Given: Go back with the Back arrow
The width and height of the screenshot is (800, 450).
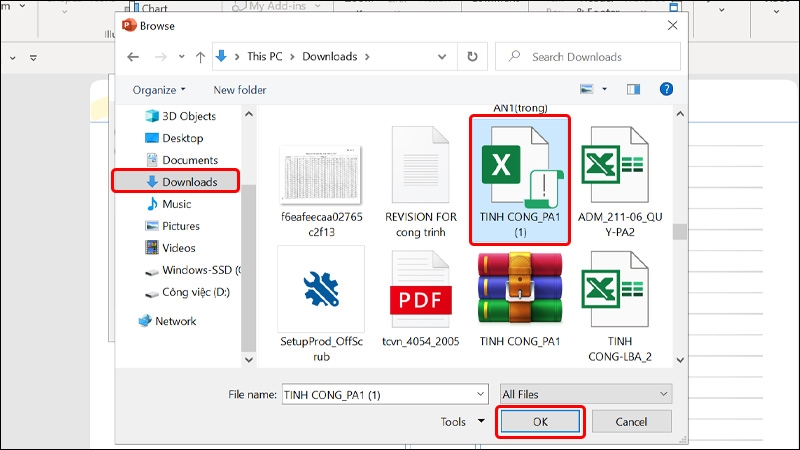Looking at the screenshot, I should point(133,57).
